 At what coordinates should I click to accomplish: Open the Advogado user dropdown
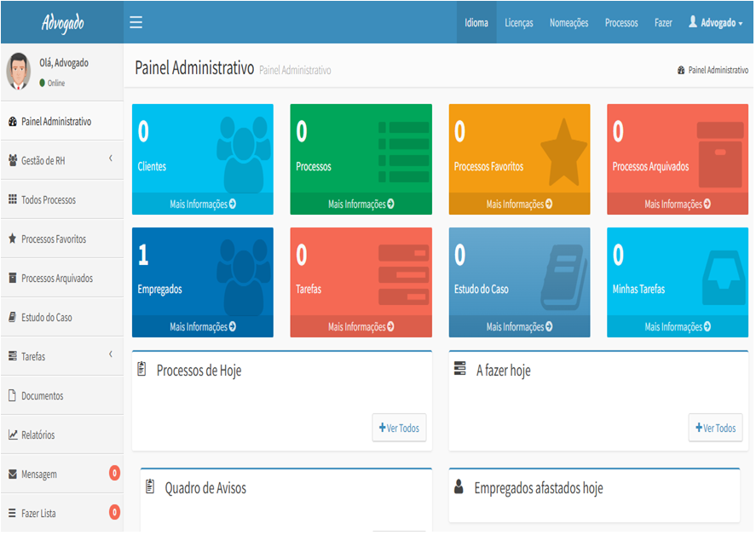[716, 22]
